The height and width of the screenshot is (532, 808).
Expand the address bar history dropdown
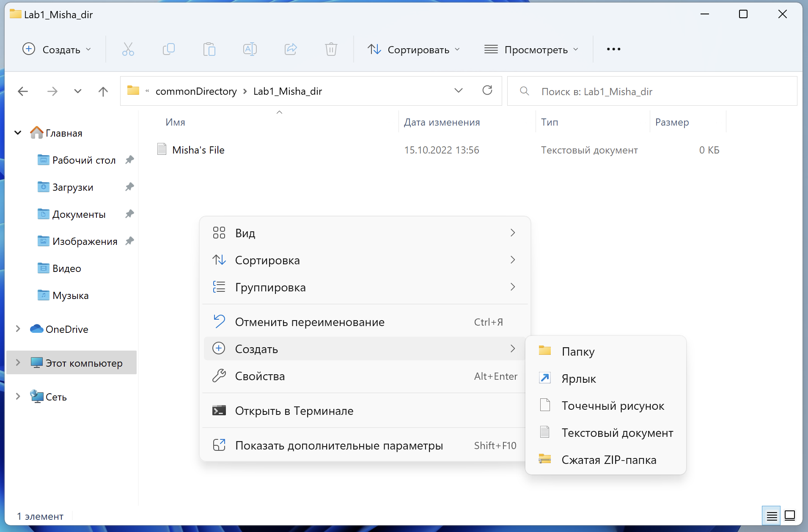(458, 90)
